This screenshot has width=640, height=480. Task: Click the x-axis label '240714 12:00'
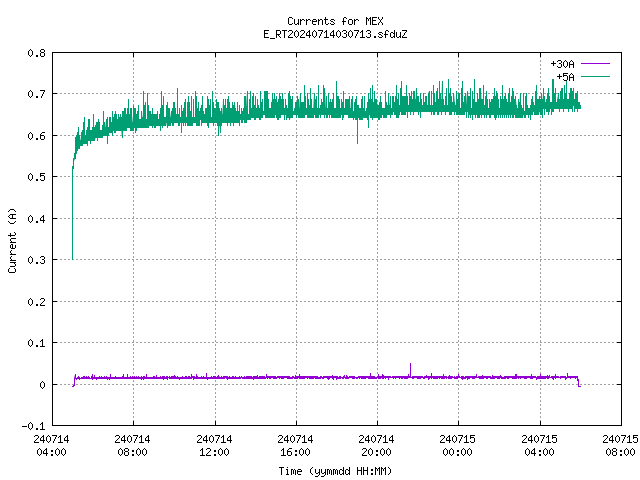click(214, 445)
